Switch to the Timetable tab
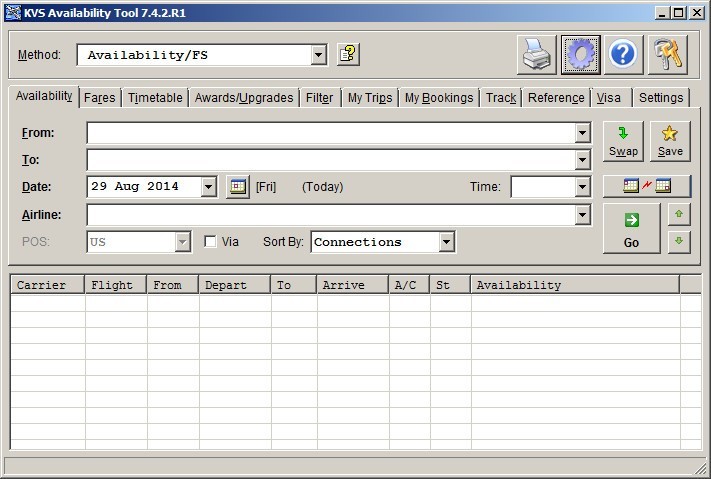711x479 pixels. click(155, 98)
